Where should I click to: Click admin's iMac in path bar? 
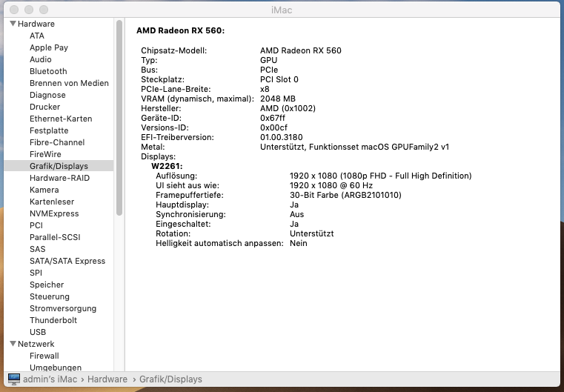(x=50, y=379)
